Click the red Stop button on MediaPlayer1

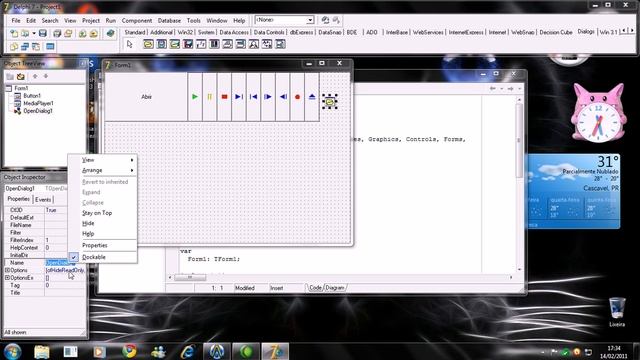[x=224, y=97]
